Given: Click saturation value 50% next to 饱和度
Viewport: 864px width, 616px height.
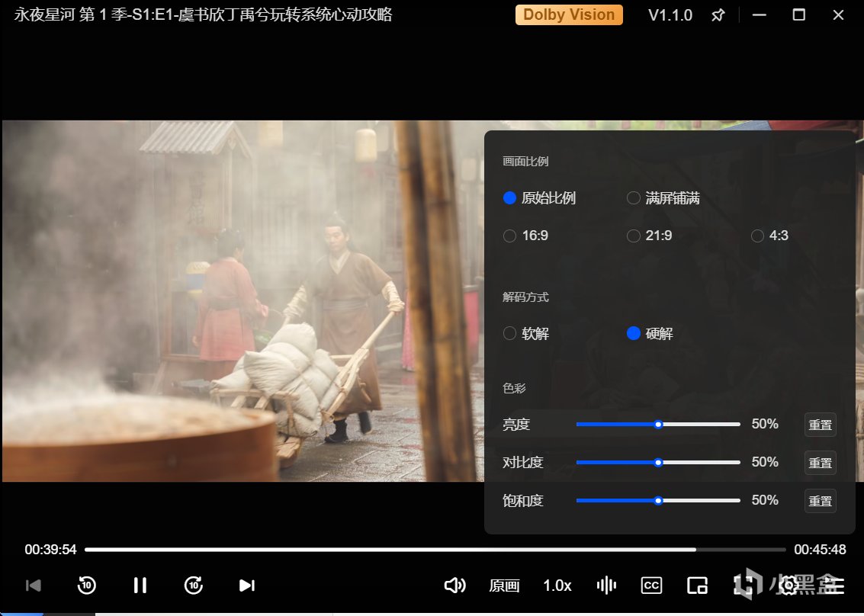Looking at the screenshot, I should point(765,500).
